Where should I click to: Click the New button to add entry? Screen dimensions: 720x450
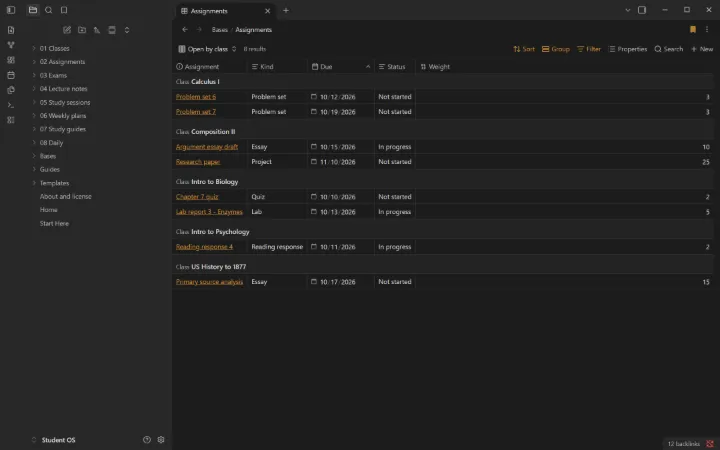(702, 49)
